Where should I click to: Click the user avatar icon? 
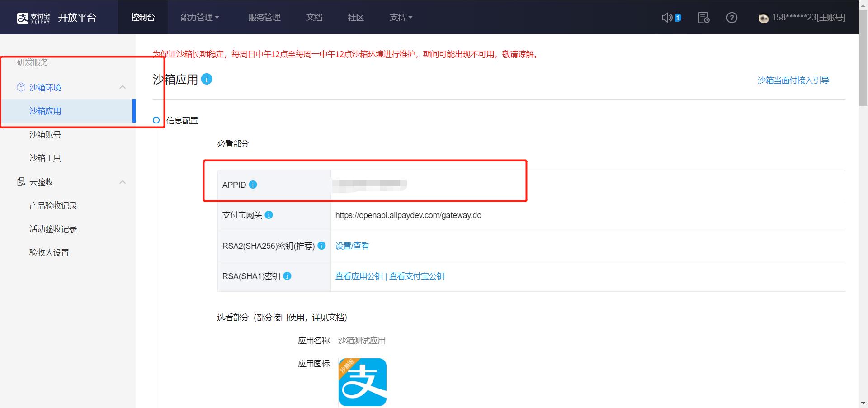(764, 18)
